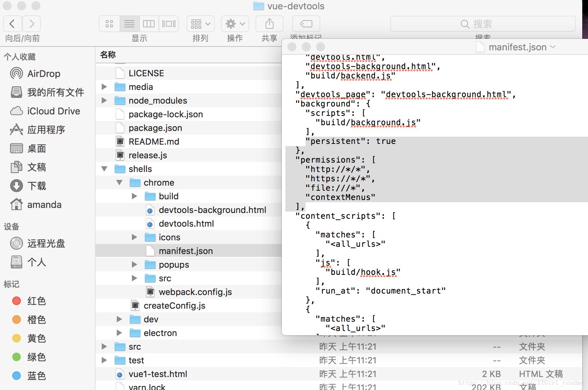Expand the icons folder

pyautogui.click(x=134, y=237)
